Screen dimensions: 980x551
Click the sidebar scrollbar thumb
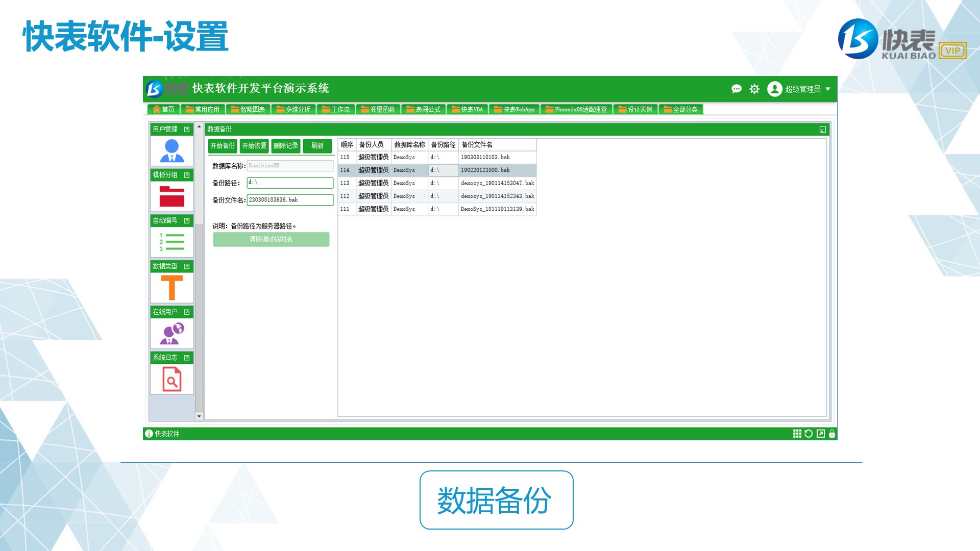(199, 318)
